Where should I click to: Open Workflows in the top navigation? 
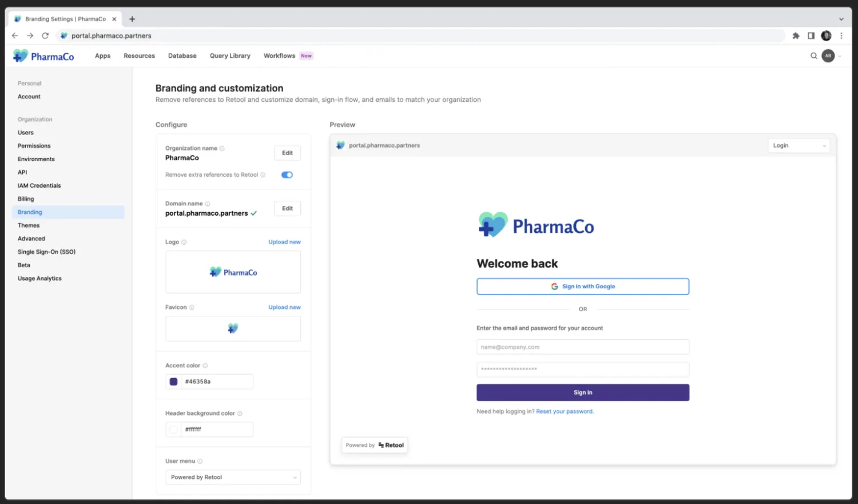[x=279, y=56]
